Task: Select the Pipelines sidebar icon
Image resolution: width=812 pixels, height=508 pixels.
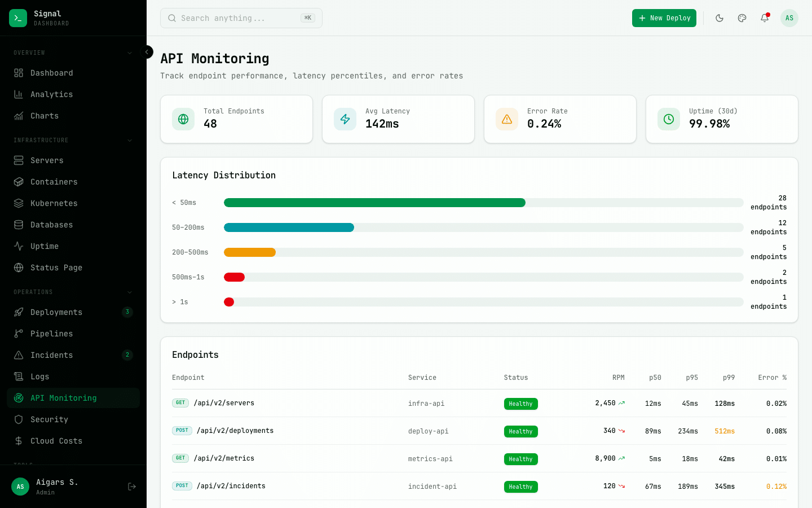Action: tap(19, 334)
